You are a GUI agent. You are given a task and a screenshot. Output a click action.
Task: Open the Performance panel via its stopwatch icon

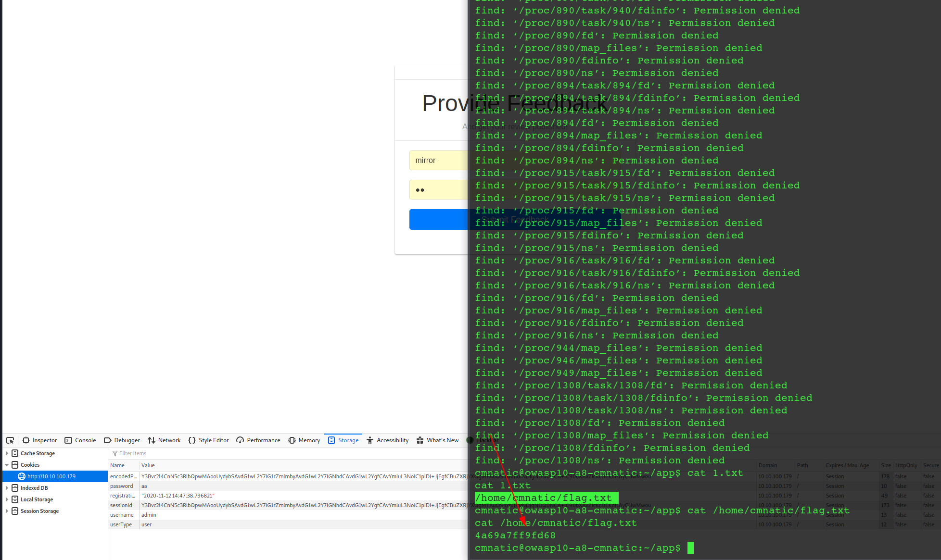(239, 440)
